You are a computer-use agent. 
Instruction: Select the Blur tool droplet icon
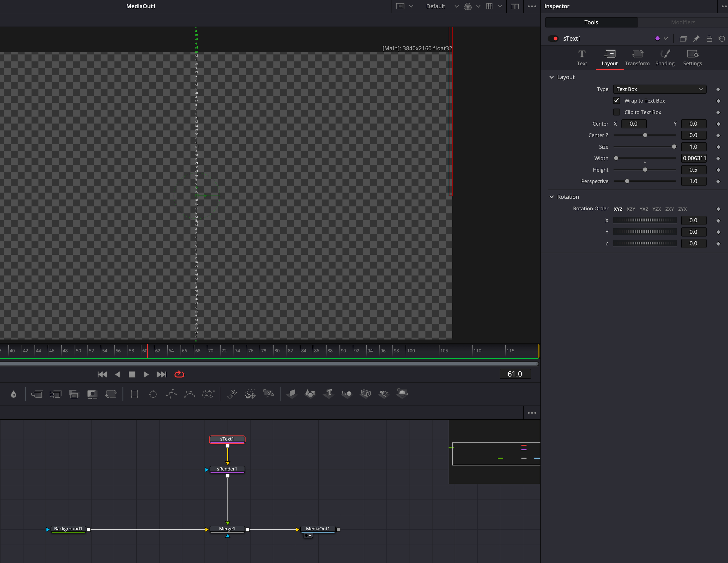pos(13,394)
